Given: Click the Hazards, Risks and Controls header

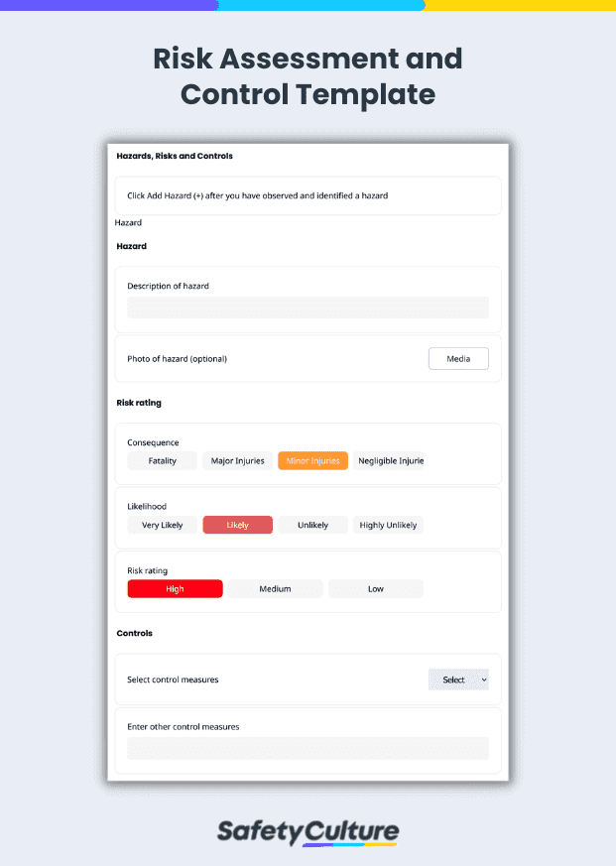Looking at the screenshot, I should pos(174,156).
